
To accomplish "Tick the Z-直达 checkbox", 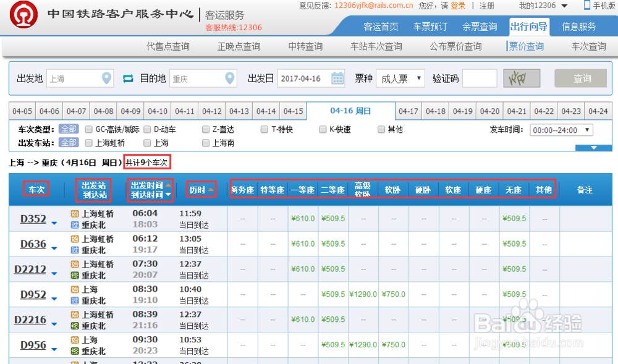I will 205,129.
